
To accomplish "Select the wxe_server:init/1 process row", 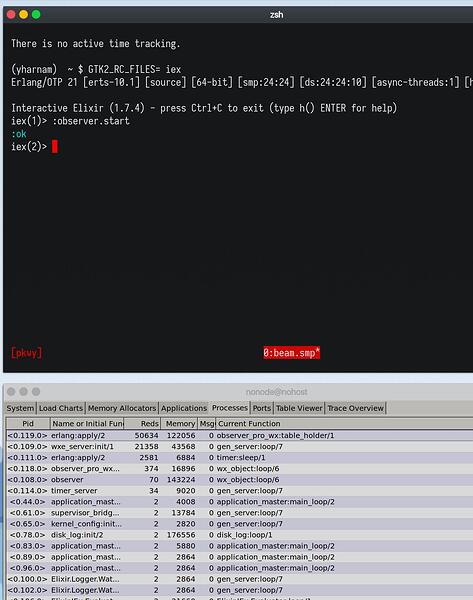I will [240, 447].
